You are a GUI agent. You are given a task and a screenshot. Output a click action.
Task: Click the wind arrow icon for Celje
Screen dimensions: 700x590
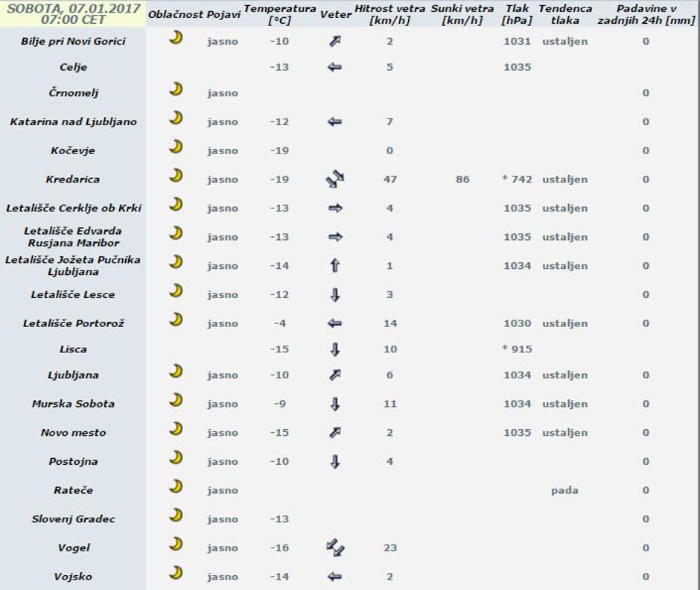[335, 67]
